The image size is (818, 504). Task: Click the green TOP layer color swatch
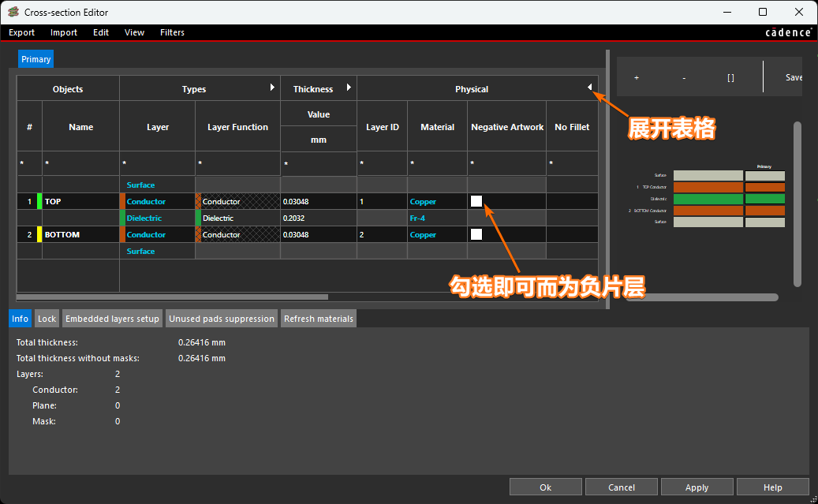[x=39, y=202]
